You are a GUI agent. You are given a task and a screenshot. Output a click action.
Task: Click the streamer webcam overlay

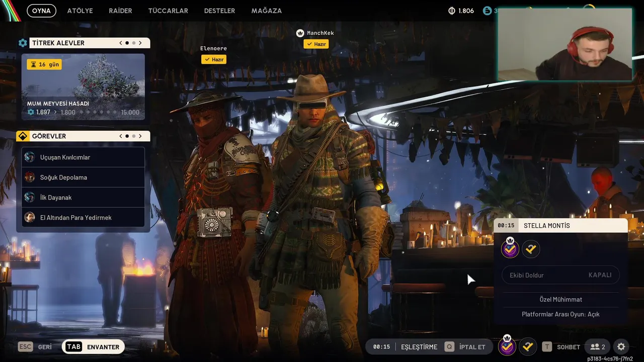point(565,44)
